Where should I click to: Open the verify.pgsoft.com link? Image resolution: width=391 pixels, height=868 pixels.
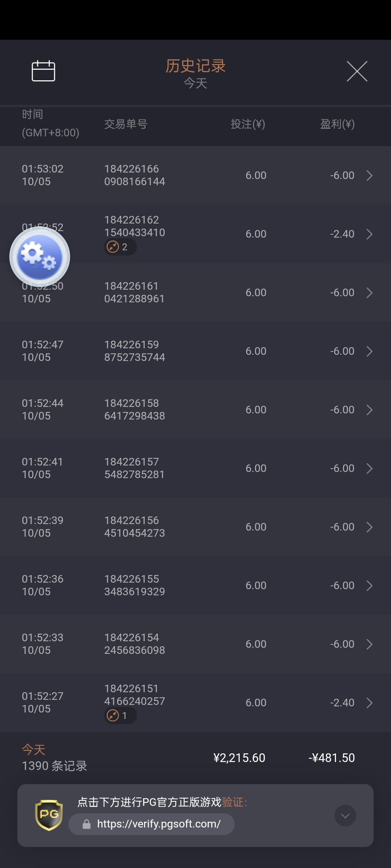(x=159, y=824)
